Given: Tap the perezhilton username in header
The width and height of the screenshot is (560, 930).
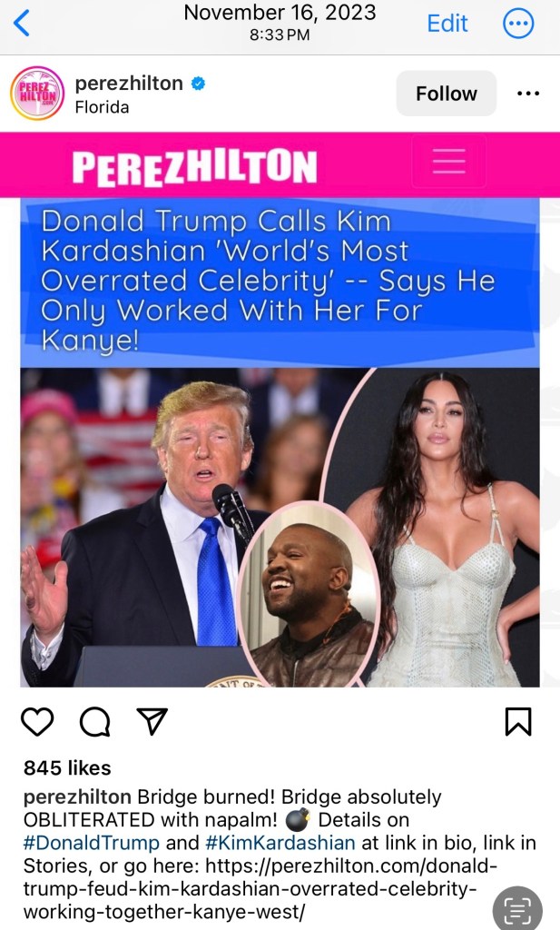Looking at the screenshot, I should 129,83.
